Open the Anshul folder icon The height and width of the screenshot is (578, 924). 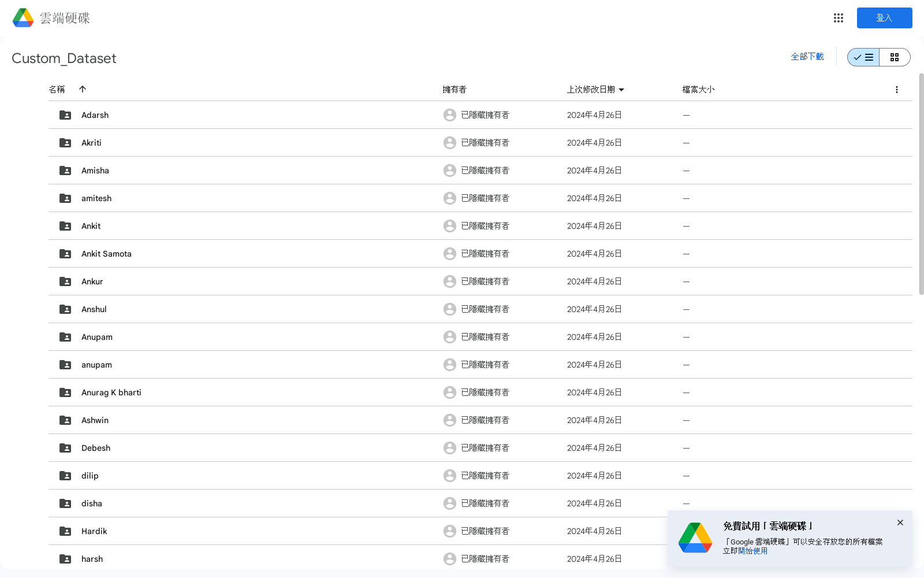point(65,309)
